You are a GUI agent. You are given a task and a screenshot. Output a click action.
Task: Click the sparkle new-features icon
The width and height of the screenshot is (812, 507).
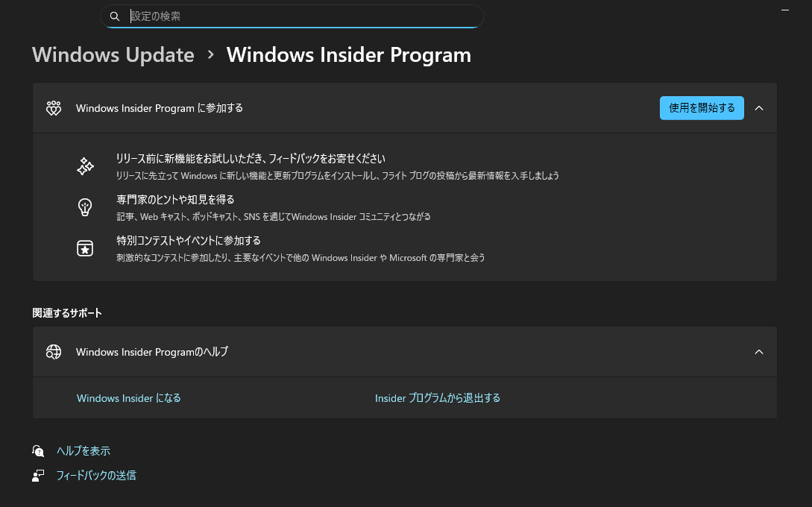click(x=86, y=166)
